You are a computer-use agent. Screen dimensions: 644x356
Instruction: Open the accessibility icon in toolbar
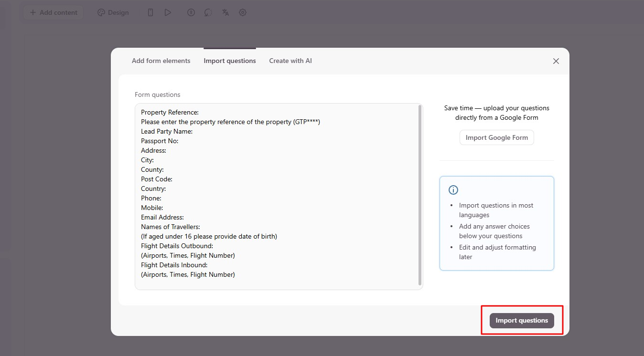[191, 12]
